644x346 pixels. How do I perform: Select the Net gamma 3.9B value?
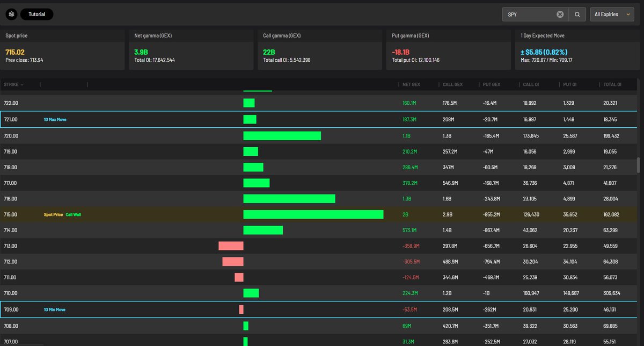[142, 52]
